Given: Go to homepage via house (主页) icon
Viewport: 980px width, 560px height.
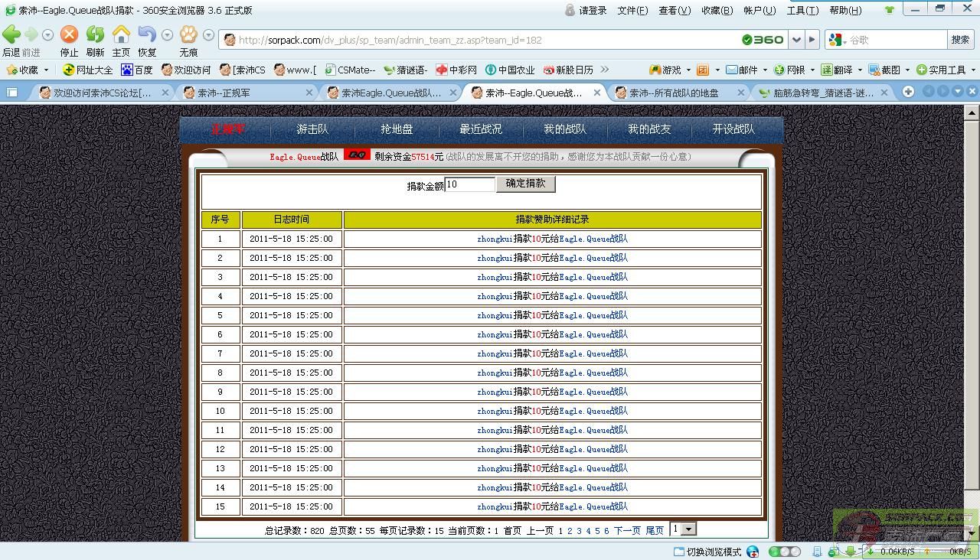Looking at the screenshot, I should (x=121, y=35).
